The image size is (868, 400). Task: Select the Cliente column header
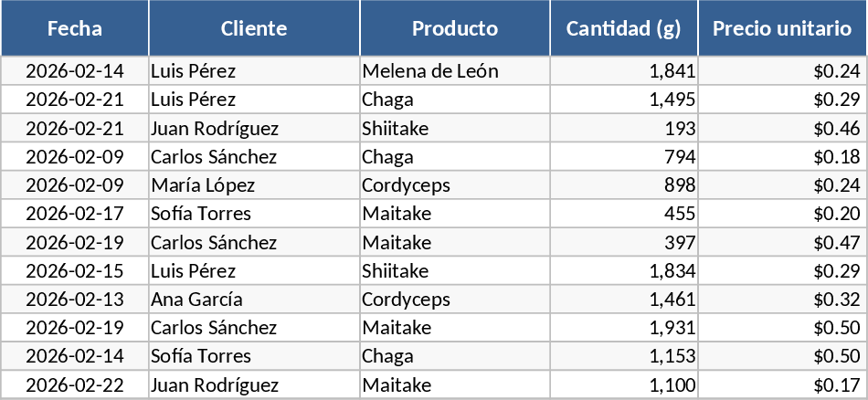pos(254,28)
